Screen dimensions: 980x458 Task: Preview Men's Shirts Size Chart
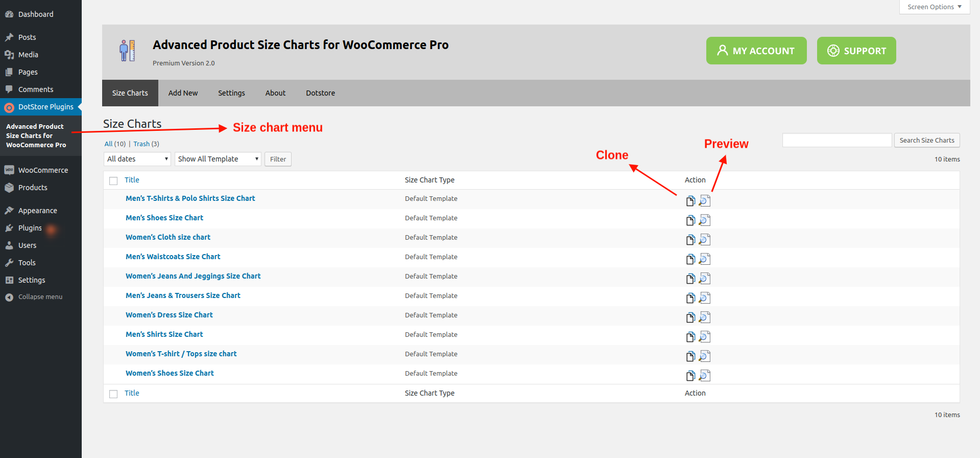[705, 336]
